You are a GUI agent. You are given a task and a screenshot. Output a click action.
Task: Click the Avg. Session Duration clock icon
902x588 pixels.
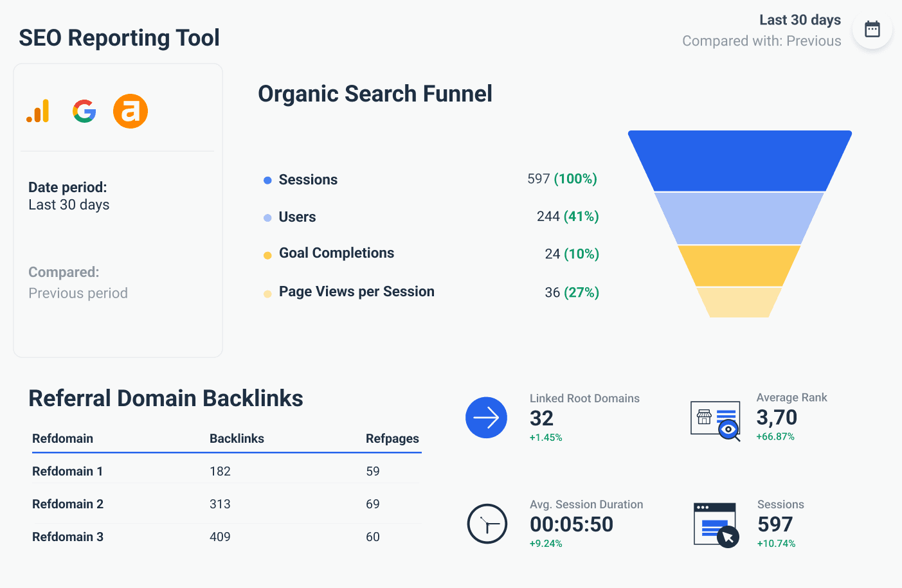tap(487, 523)
